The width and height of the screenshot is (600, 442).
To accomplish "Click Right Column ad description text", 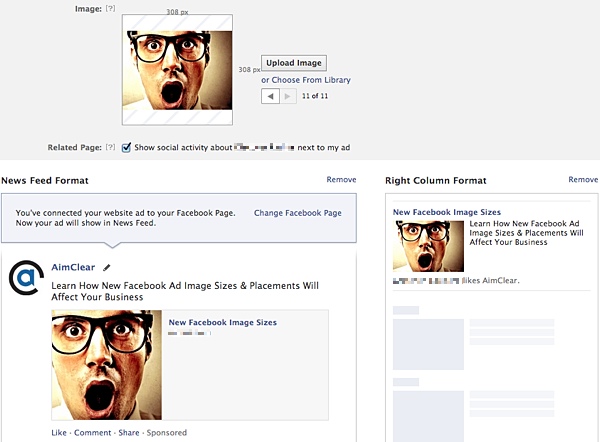I will point(527,233).
